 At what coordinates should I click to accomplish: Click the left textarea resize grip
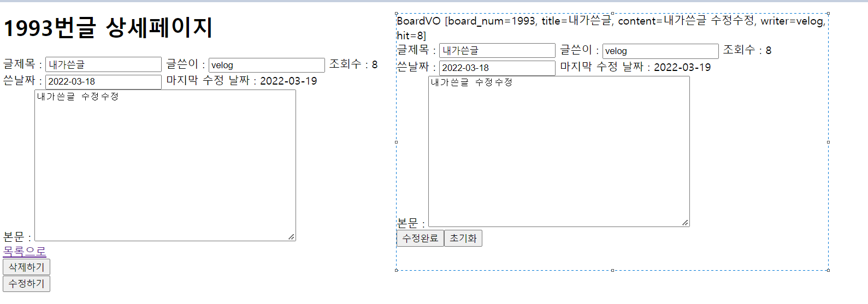(x=292, y=237)
